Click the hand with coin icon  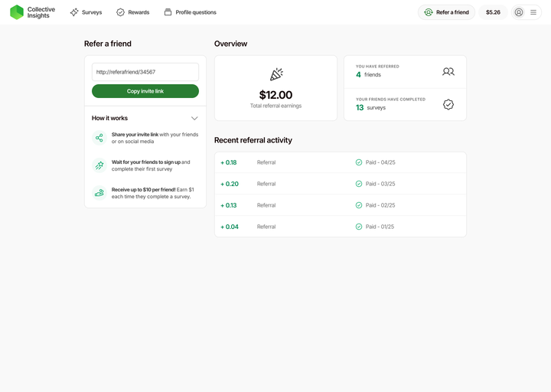tap(99, 193)
